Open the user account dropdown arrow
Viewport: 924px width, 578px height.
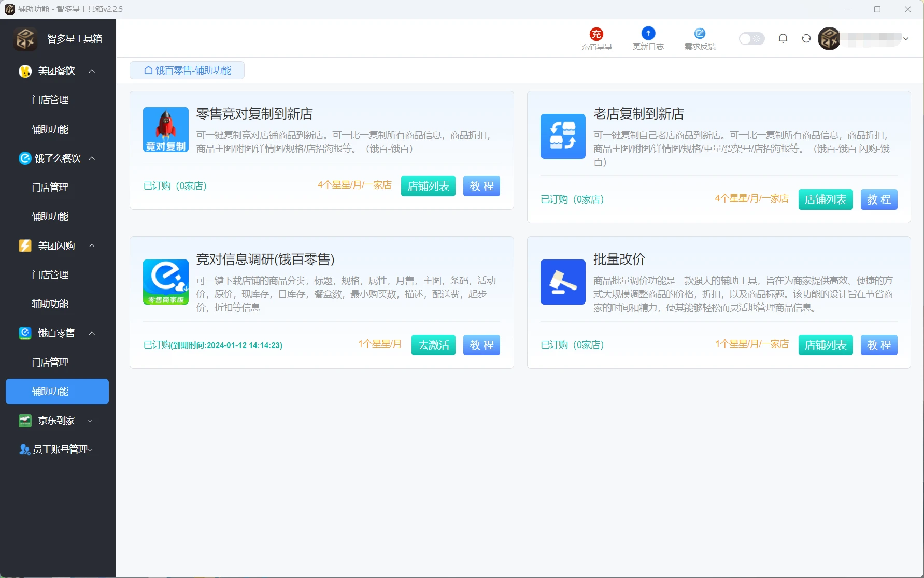(x=906, y=39)
